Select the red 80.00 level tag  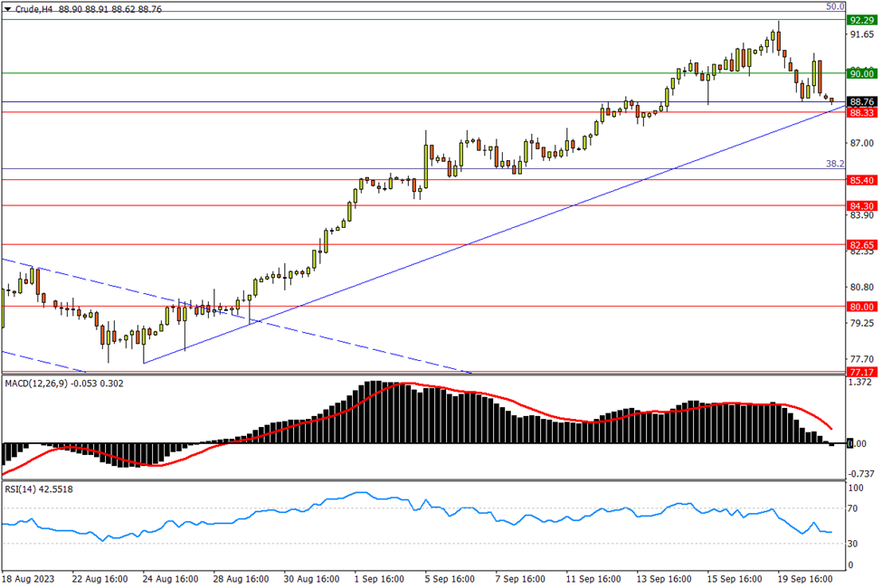[x=861, y=307]
